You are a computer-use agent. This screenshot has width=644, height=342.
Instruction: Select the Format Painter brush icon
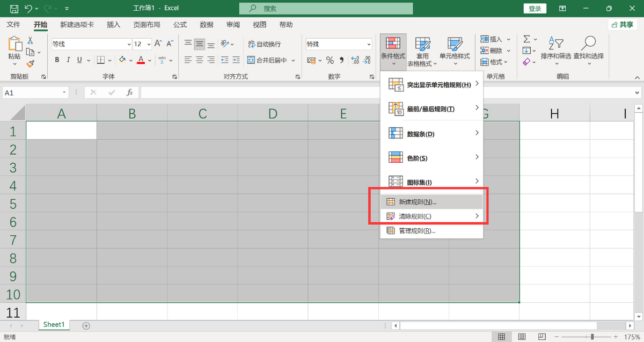30,63
